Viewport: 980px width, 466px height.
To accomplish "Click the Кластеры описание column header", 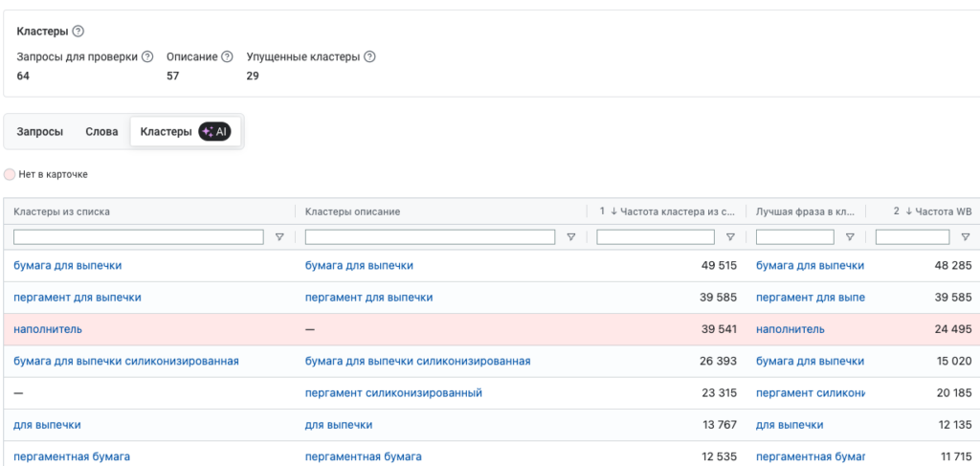I will pyautogui.click(x=352, y=211).
